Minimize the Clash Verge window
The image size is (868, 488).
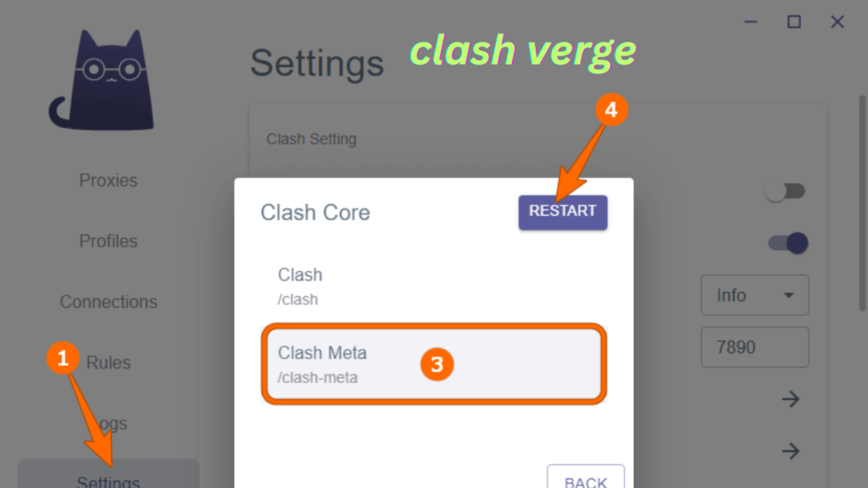[x=751, y=22]
